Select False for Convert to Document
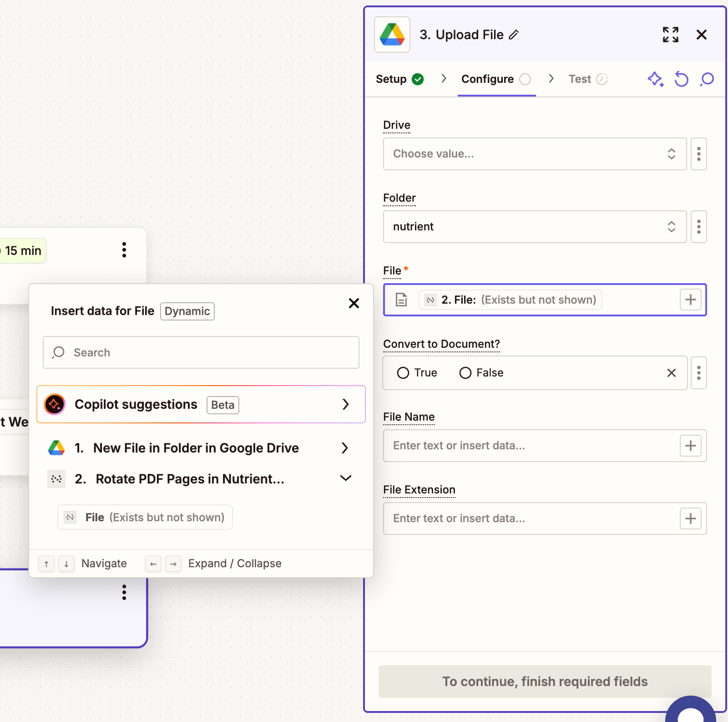This screenshot has height=722, width=728. coord(465,372)
